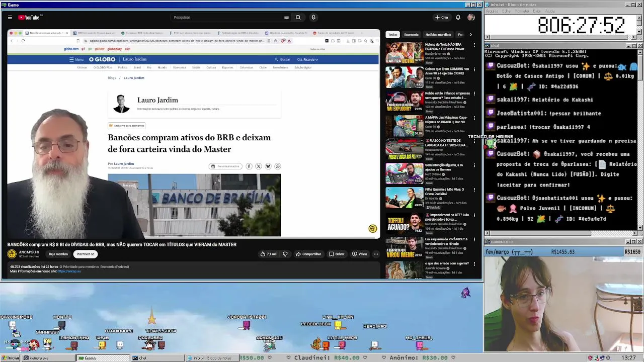Image resolution: width=644 pixels, height=362 pixels.
Task: Open 'Sem intenção alguma, a IA ajudou' thumbnail
Action: pyautogui.click(x=405, y=174)
